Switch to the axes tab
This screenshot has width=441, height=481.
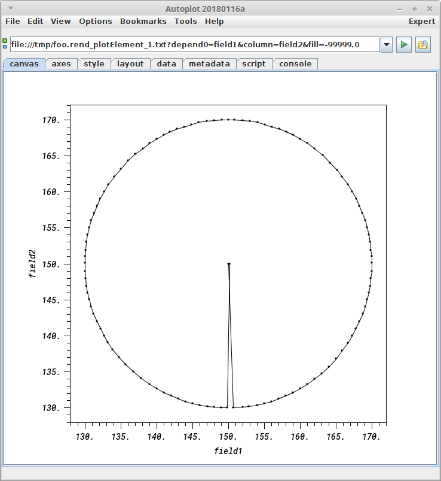point(61,64)
